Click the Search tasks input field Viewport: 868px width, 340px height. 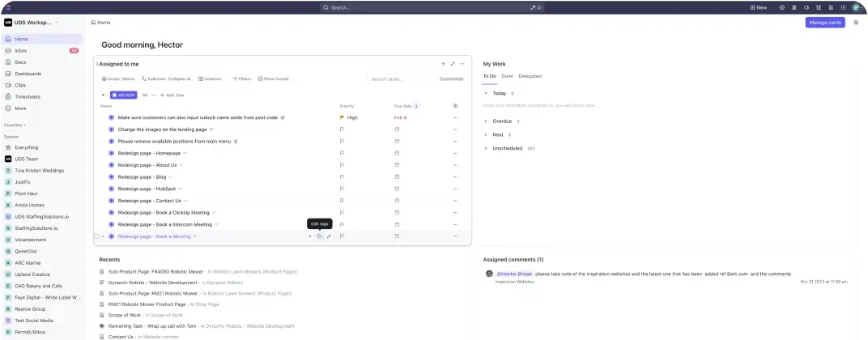click(x=401, y=79)
